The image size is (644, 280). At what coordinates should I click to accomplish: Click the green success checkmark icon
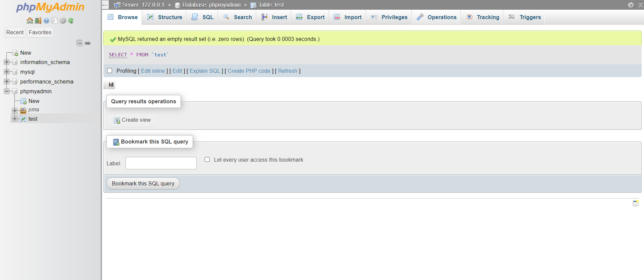pyautogui.click(x=113, y=40)
